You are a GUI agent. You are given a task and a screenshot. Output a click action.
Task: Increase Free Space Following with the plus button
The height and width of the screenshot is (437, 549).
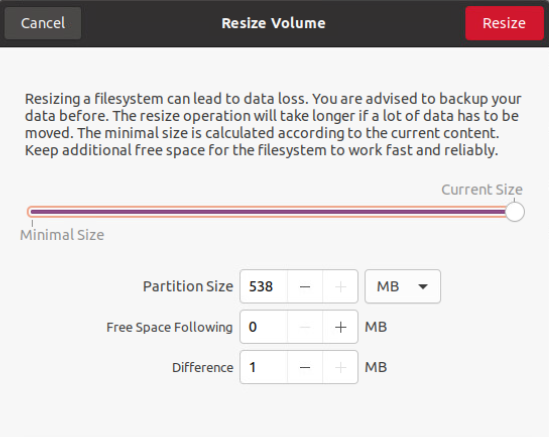tap(340, 327)
